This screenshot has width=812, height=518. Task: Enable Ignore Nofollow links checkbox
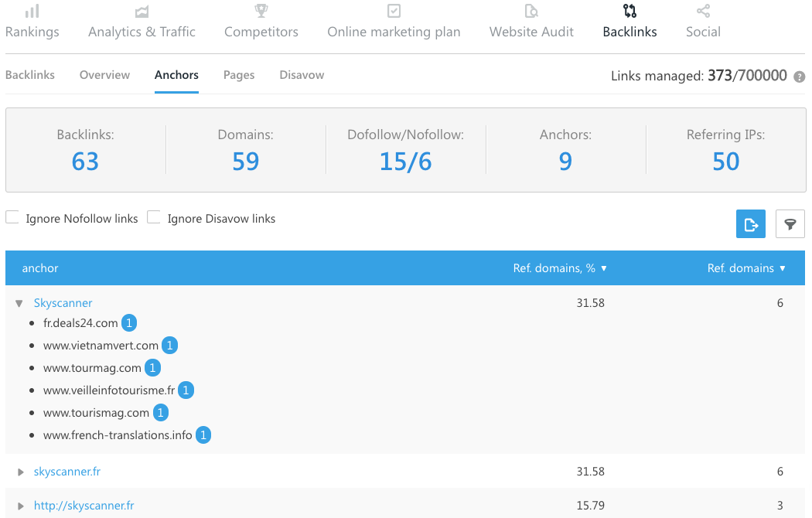[12, 216]
